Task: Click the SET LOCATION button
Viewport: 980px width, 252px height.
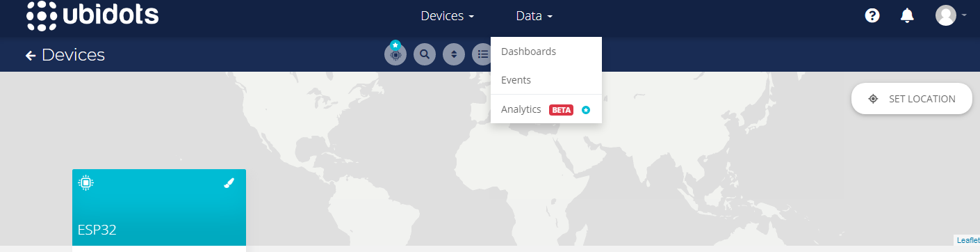Action: pos(912,99)
